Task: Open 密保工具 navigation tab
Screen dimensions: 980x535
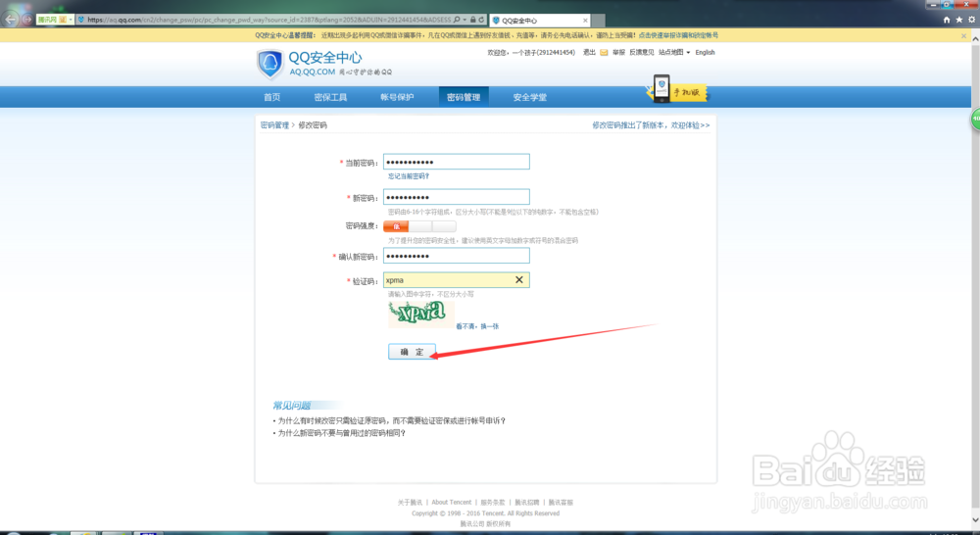Action: [x=330, y=97]
